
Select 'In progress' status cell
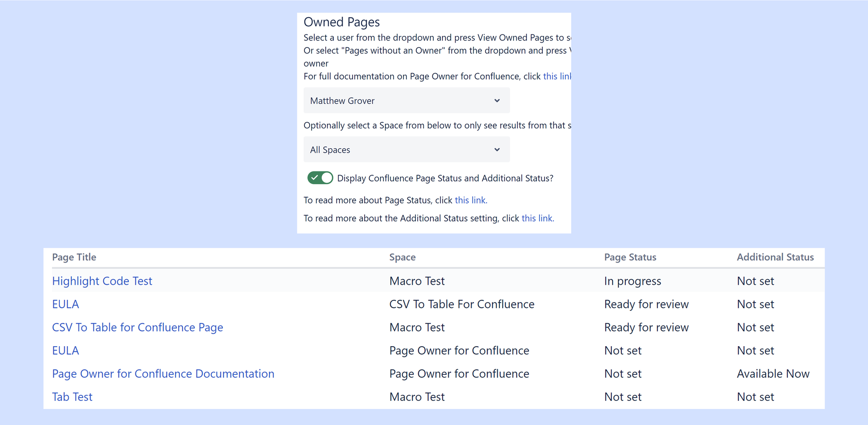[x=632, y=280]
